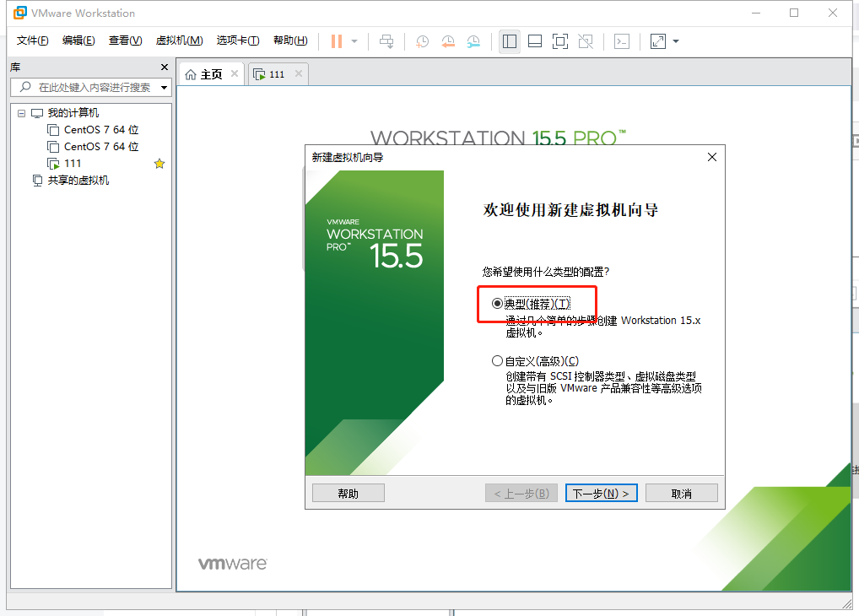
Task: Click the 取消 cancel button
Action: point(682,494)
